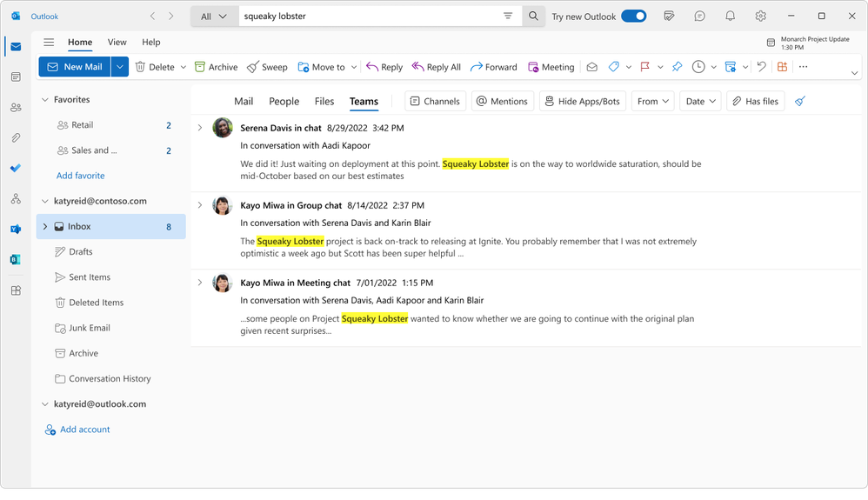Open the Monarch Project Update reminder

point(808,43)
